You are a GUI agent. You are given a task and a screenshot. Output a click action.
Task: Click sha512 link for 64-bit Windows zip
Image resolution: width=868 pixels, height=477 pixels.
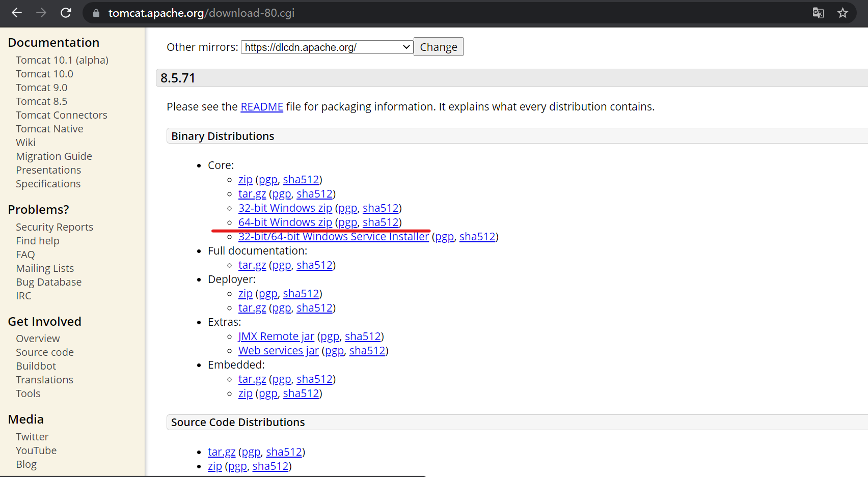pyautogui.click(x=381, y=222)
